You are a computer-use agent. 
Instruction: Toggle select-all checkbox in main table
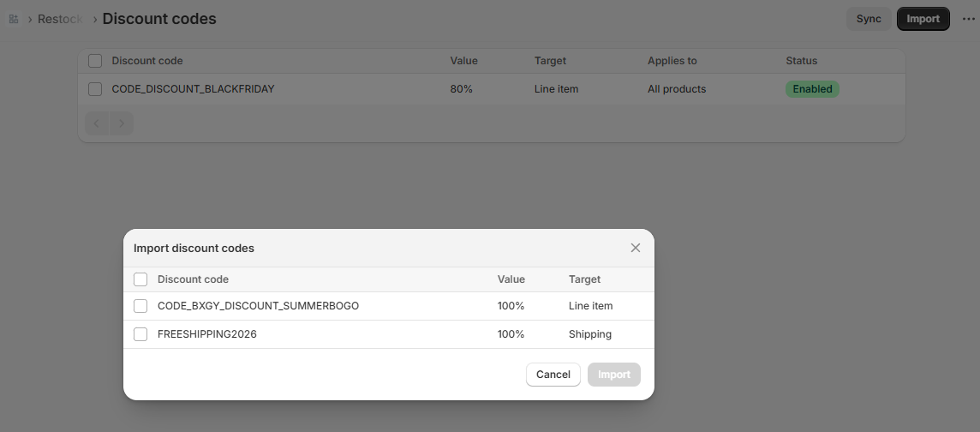(95, 61)
